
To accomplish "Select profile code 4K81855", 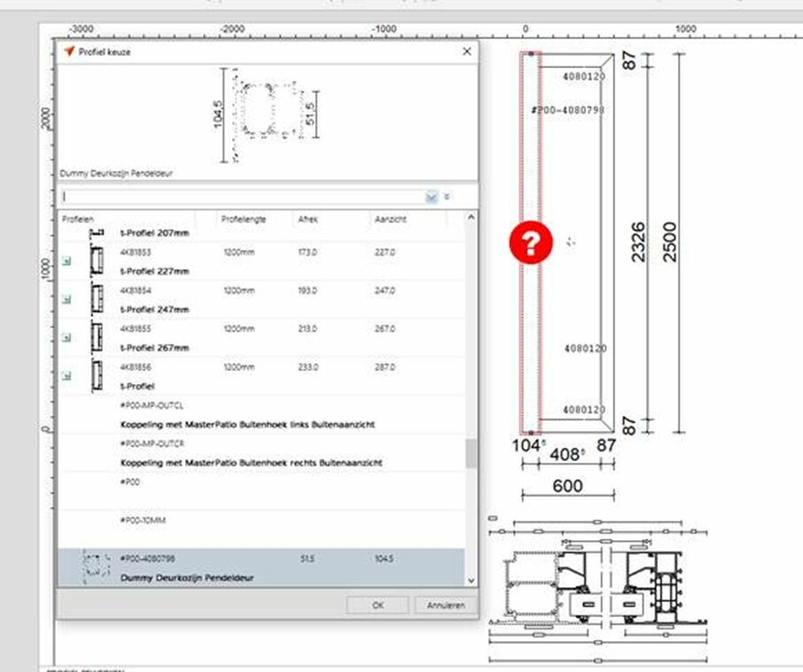I will click(135, 328).
